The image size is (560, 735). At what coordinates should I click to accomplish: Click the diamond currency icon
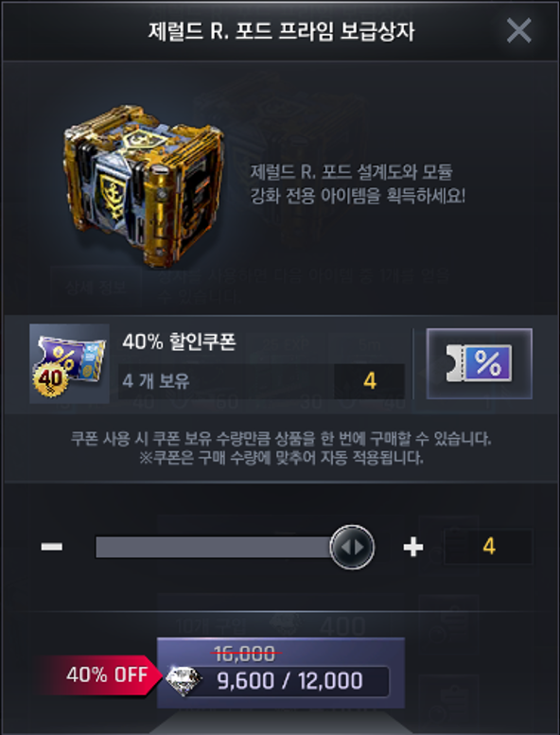[184, 680]
